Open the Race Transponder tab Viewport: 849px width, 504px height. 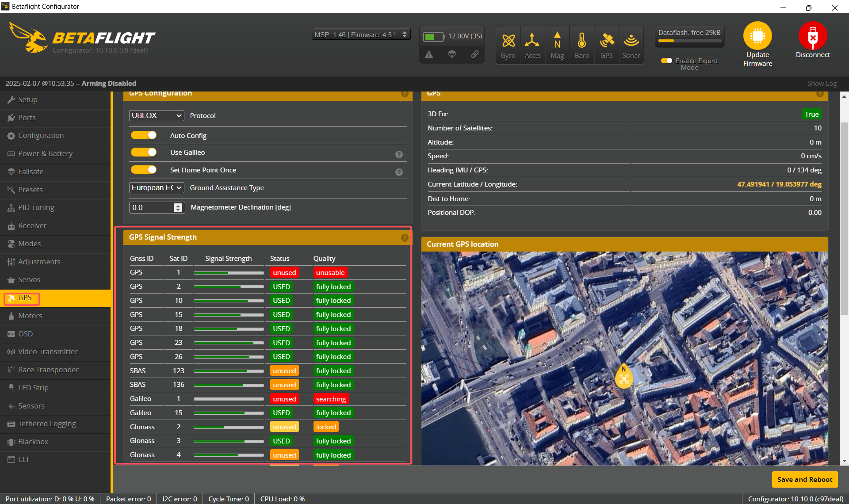(55, 370)
